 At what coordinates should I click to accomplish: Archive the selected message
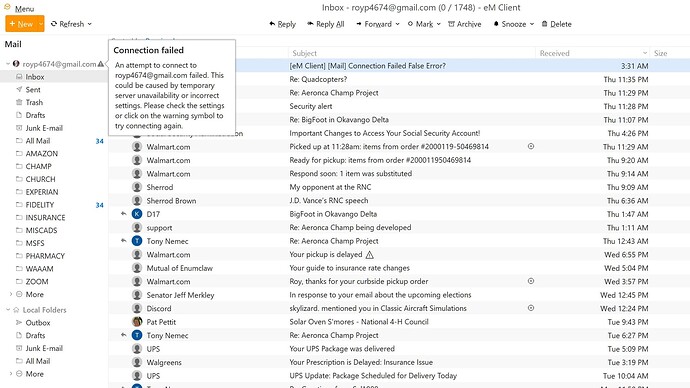(x=465, y=24)
